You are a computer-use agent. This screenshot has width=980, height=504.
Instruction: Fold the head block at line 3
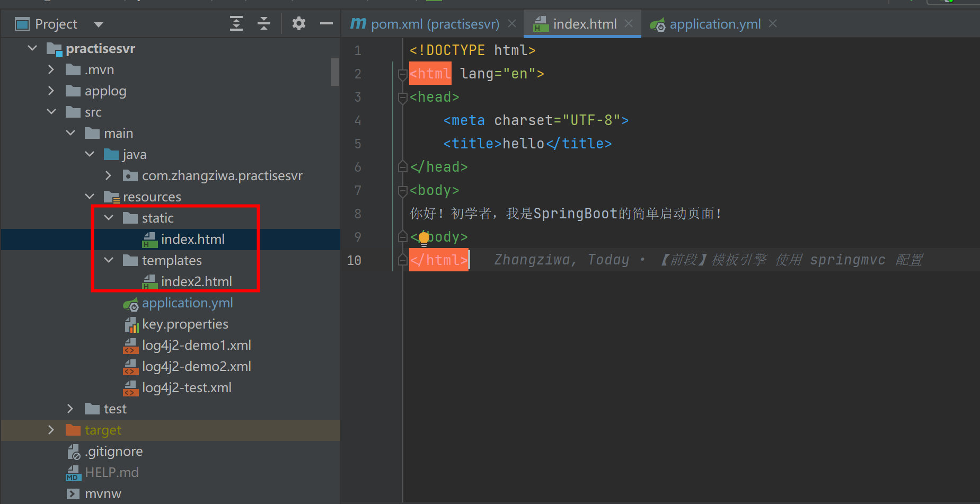click(x=402, y=98)
